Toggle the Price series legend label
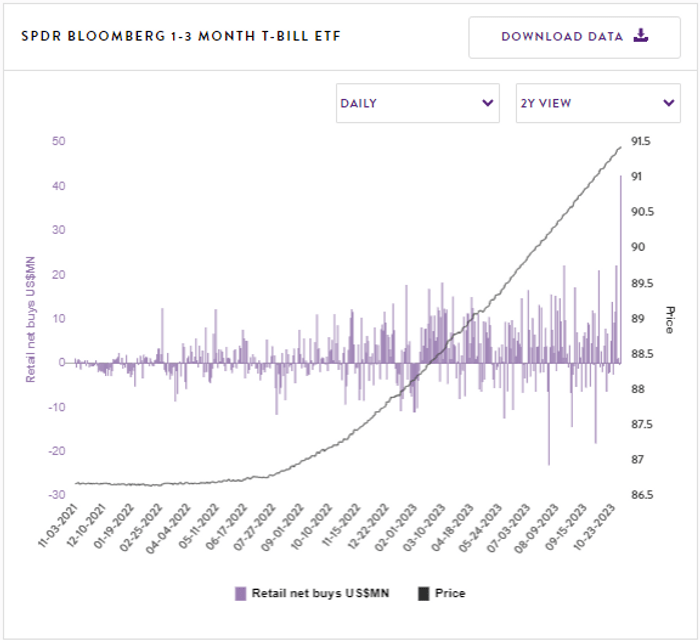 point(450,593)
